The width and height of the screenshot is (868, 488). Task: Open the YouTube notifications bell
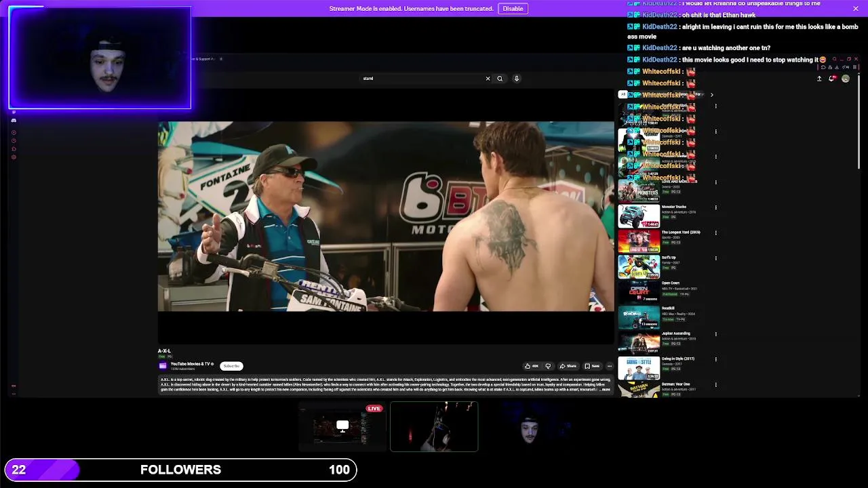point(832,79)
